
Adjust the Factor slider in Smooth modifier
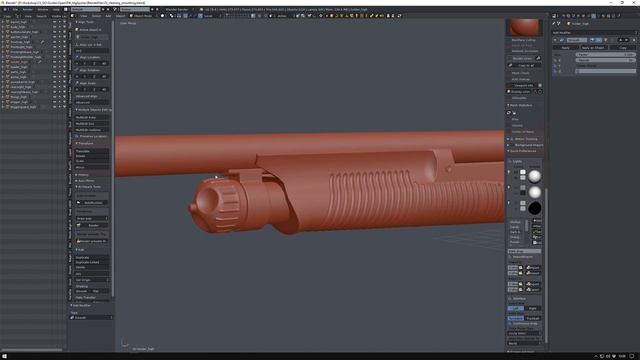click(606, 55)
